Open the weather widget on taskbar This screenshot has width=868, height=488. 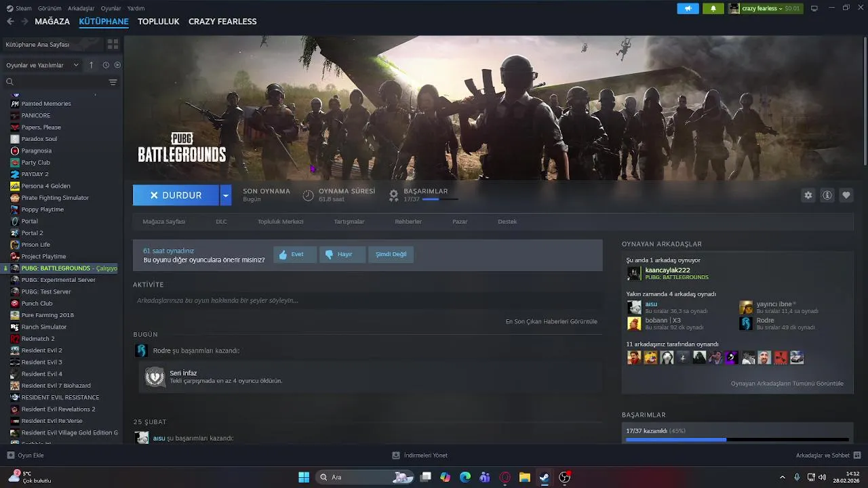(x=31, y=477)
